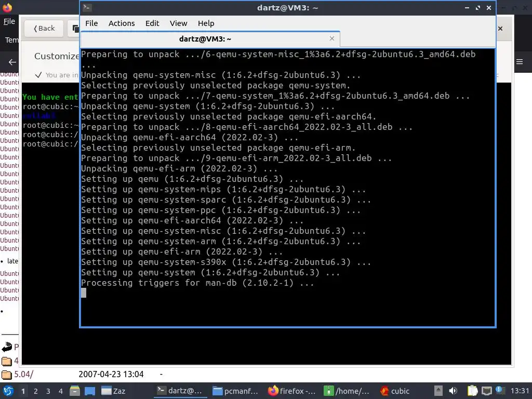The width and height of the screenshot is (532, 399).
Task: Click the terminal cursor block
Action: [x=84, y=293]
